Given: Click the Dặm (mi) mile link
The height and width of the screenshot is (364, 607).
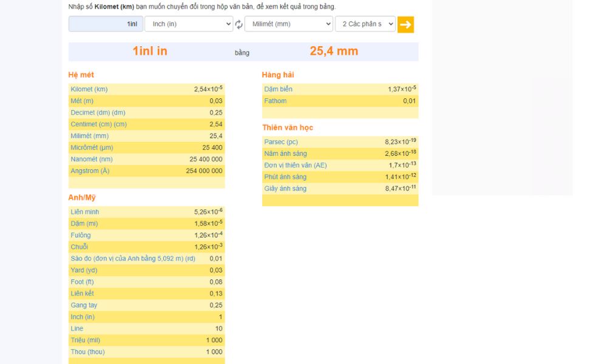Looking at the screenshot, I should [84, 223].
